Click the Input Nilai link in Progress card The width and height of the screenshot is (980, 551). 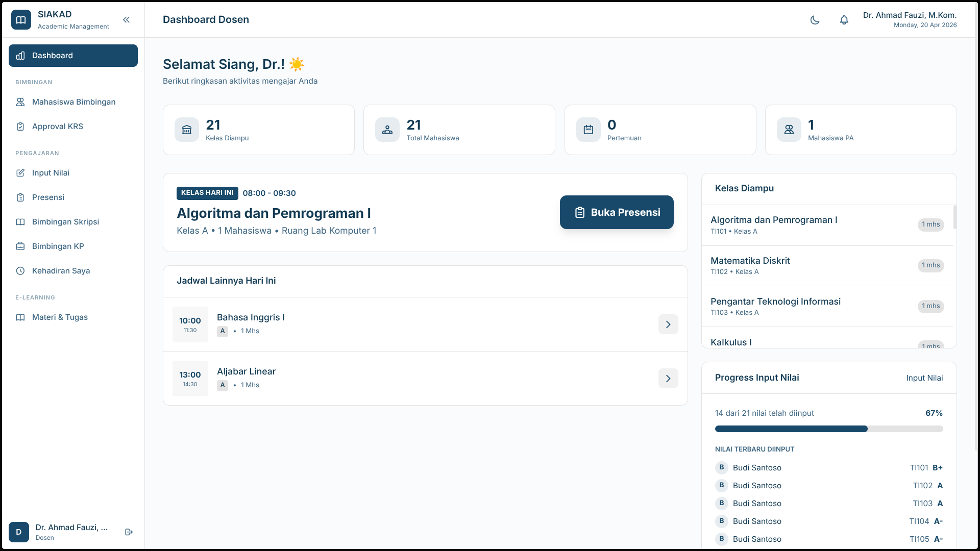click(924, 378)
